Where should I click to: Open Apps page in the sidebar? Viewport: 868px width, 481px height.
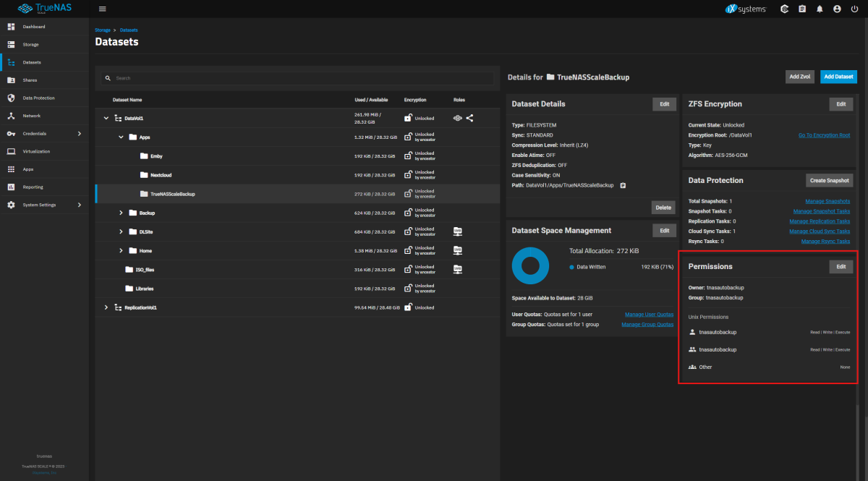coord(44,169)
